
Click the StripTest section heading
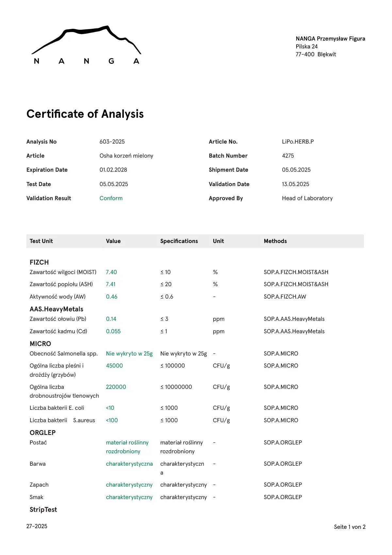pyautogui.click(x=43, y=510)
